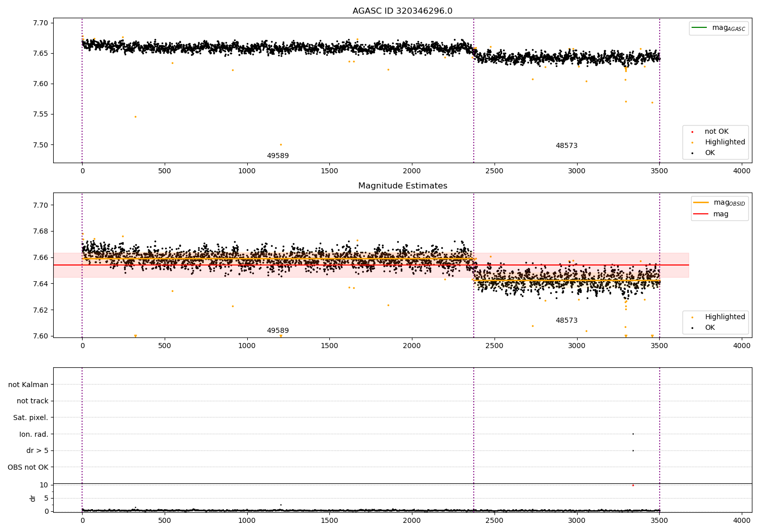Click the 'Magnitude Estimates' subplot title

point(402,186)
